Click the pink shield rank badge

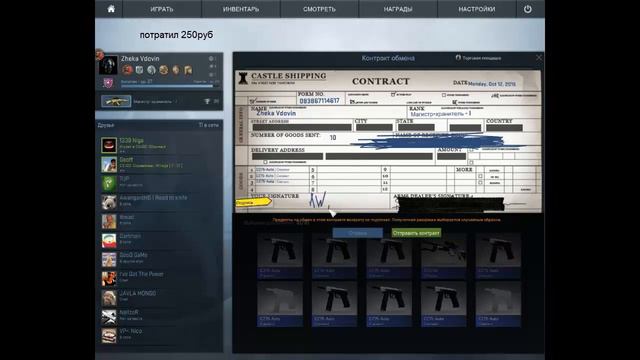108,83
